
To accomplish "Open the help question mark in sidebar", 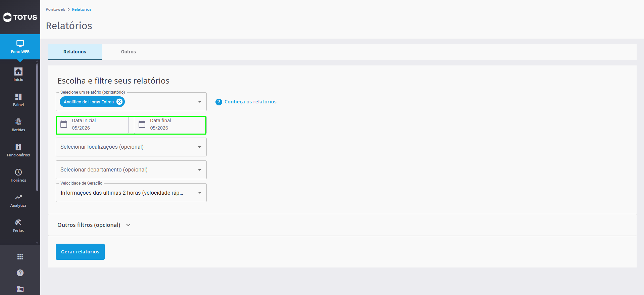I will coord(20,273).
